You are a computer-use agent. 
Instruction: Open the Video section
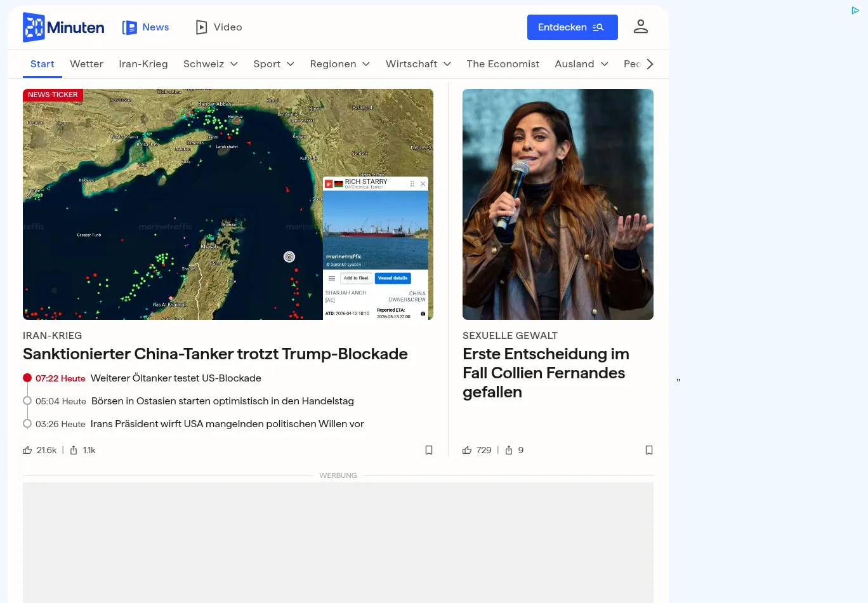(219, 27)
